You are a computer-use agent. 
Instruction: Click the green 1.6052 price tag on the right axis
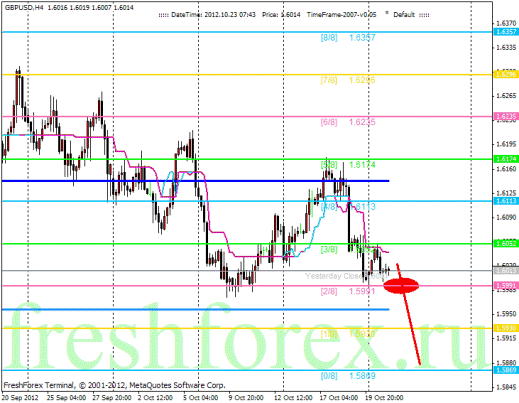tap(506, 243)
